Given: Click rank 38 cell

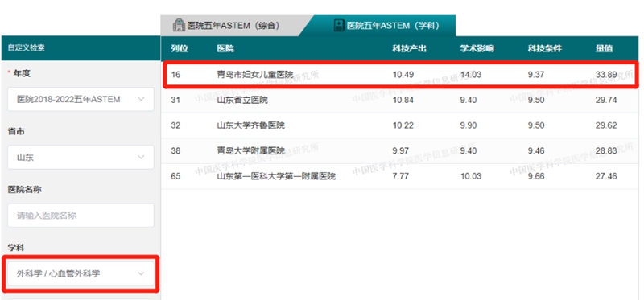Looking at the screenshot, I should [x=175, y=151].
